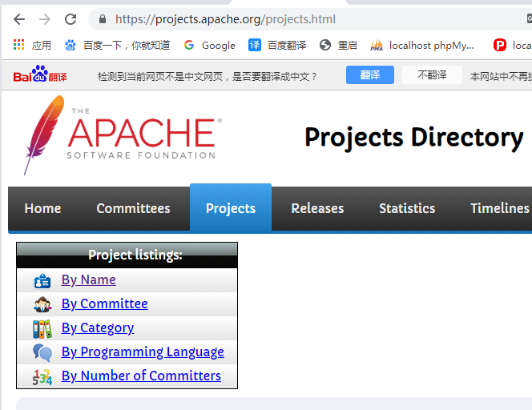
Task: Open the By Name project listing
Action: click(89, 279)
